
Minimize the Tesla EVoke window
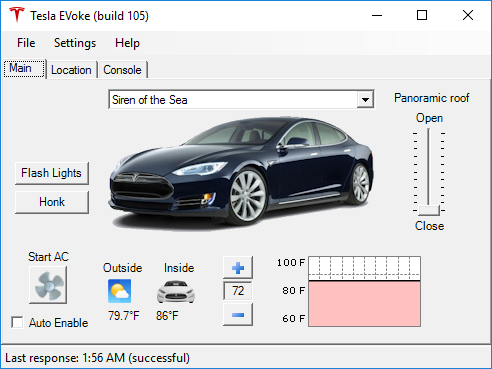point(377,15)
